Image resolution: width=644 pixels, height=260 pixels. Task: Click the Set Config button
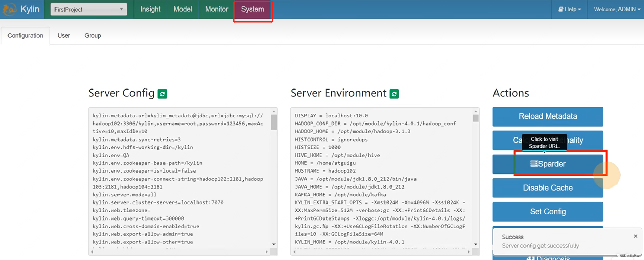(x=548, y=212)
